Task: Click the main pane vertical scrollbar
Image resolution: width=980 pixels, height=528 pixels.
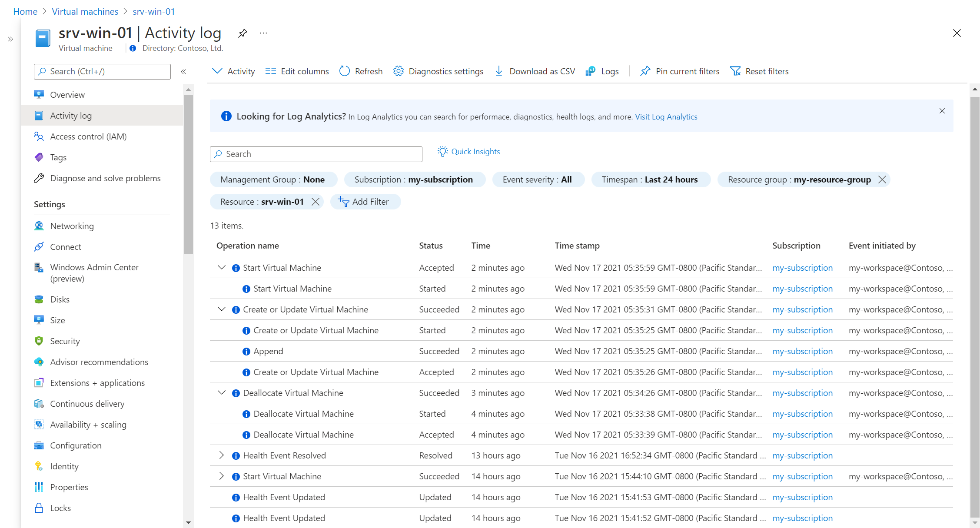Action: [x=975, y=306]
